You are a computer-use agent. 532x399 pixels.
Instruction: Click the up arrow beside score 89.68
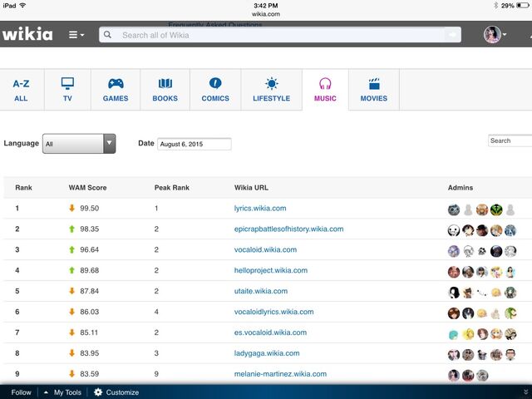[71, 270]
